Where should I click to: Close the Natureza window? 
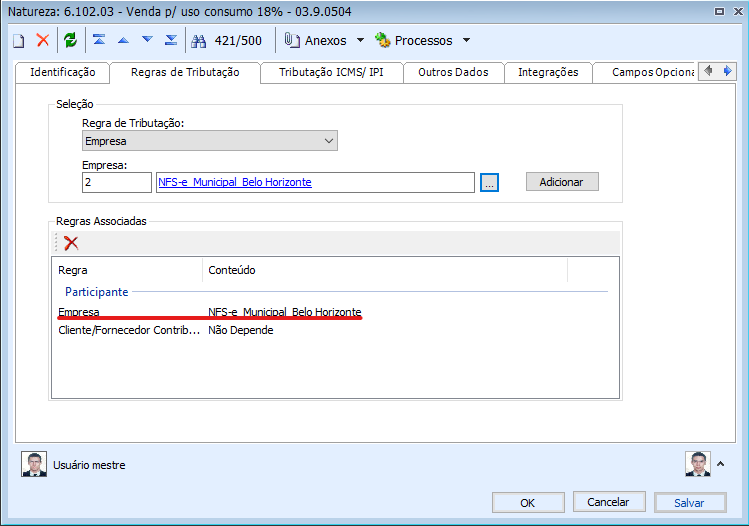pos(738,11)
